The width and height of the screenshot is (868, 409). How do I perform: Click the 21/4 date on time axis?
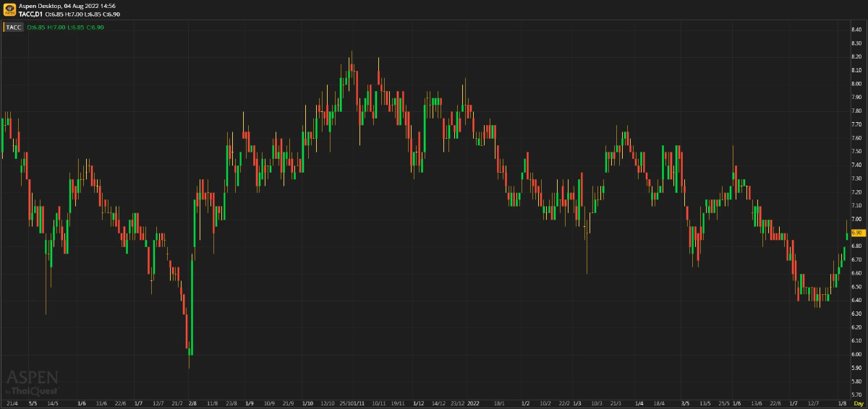tap(12, 403)
